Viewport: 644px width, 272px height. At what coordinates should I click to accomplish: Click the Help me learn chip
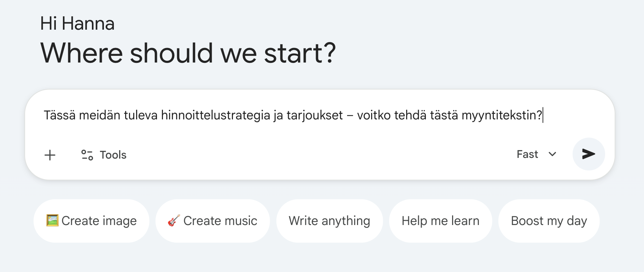(x=440, y=221)
